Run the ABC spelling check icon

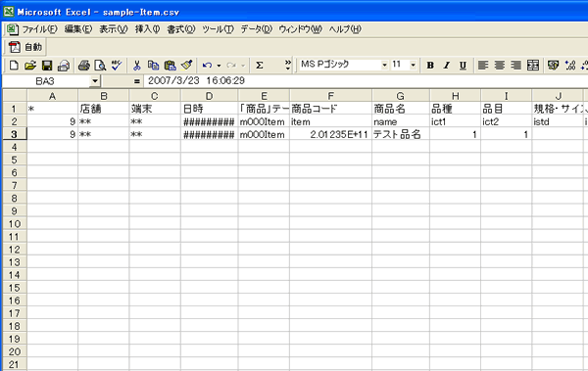coord(117,66)
